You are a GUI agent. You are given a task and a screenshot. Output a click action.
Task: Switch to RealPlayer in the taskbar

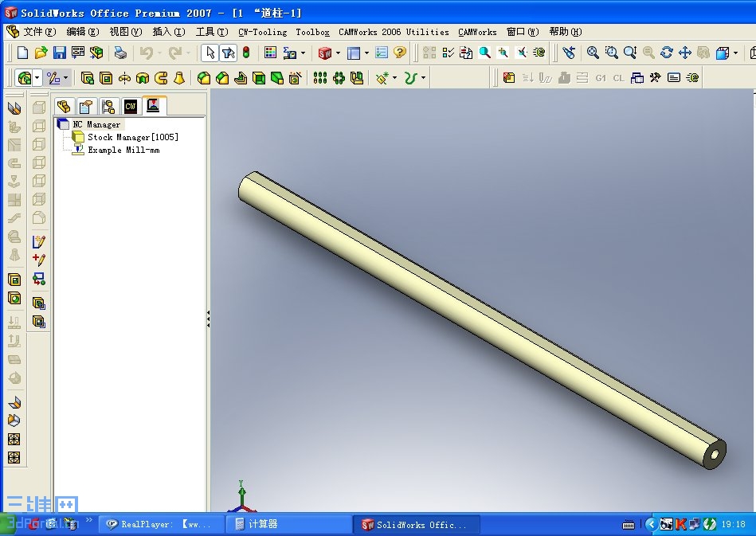[162, 524]
